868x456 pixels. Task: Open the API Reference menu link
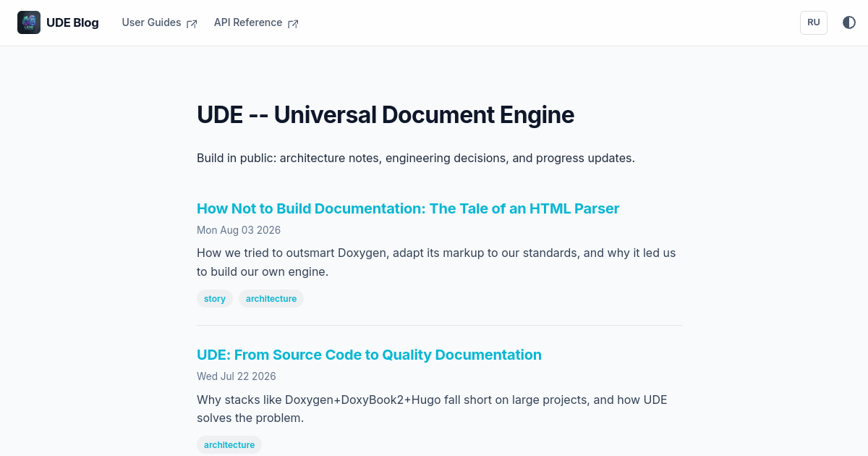pyautogui.click(x=248, y=22)
